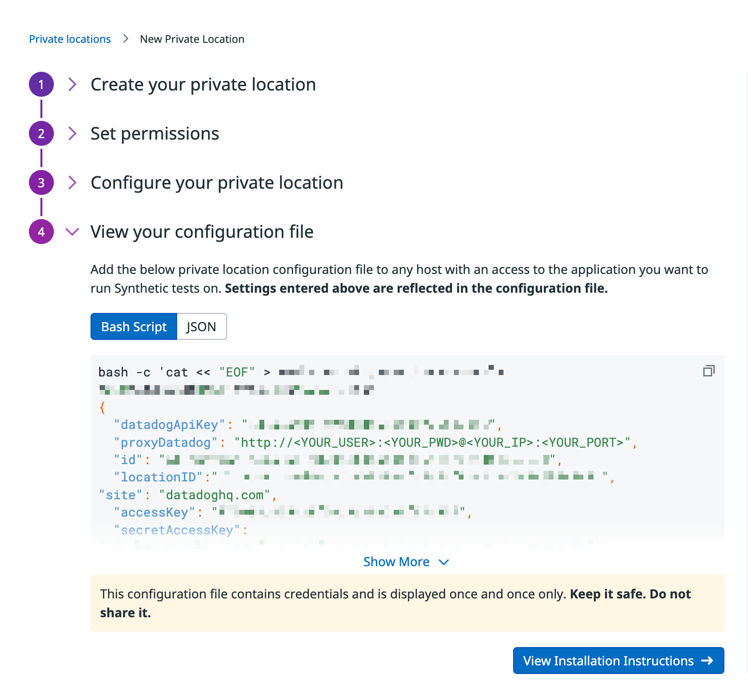Screen dimensions: 748x700
Task: Switch to the JSON tab
Action: pos(202,326)
